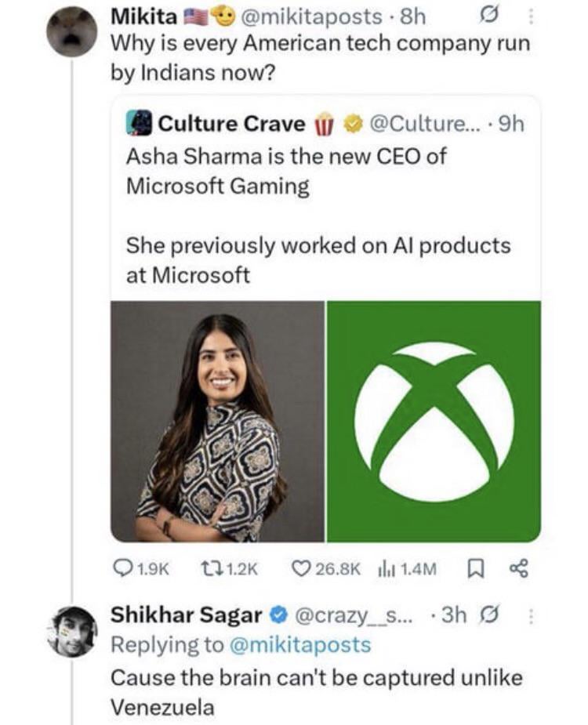Screen dimensions: 588x725
Task: Open Shikhar Sagar's profile avatar
Action: point(71,632)
